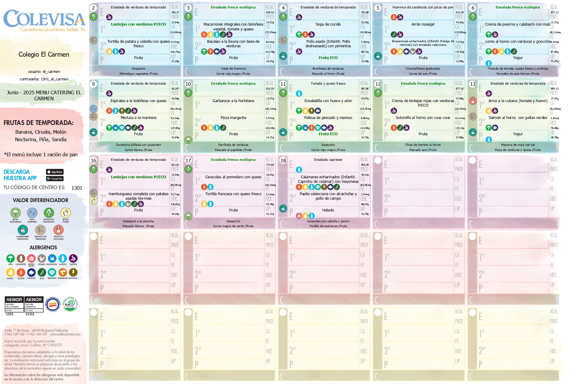Click the traditional gastronomy icon beside day 18
The height and width of the screenshot is (384, 588).
coord(283,208)
